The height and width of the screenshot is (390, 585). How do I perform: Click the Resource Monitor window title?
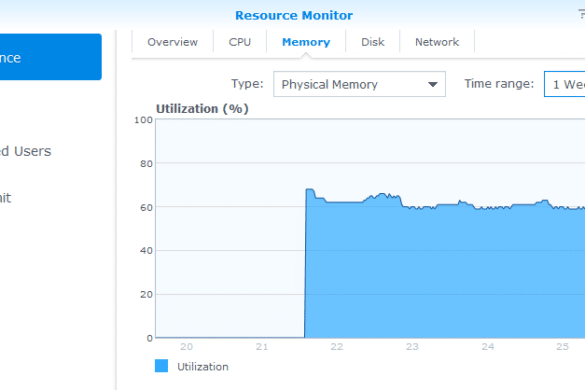(x=294, y=15)
